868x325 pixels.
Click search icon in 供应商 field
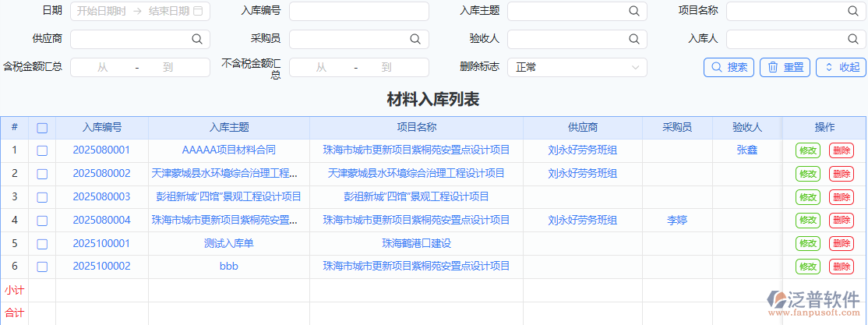point(196,39)
